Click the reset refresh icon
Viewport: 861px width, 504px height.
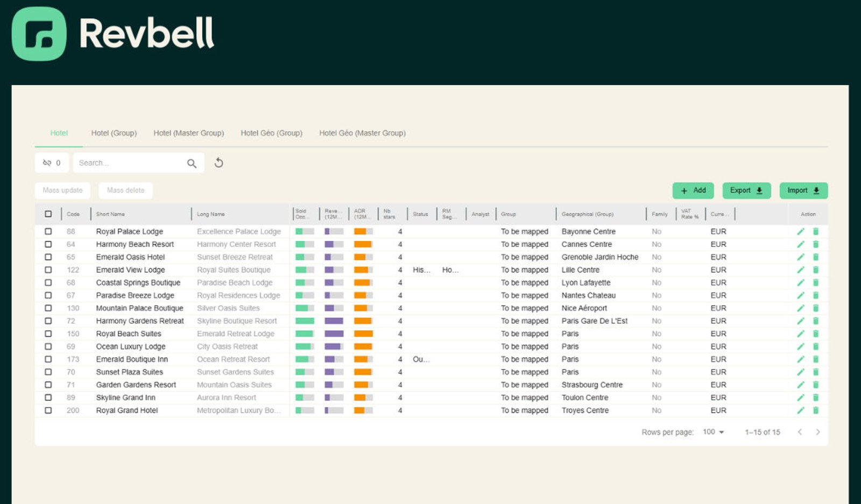[218, 162]
